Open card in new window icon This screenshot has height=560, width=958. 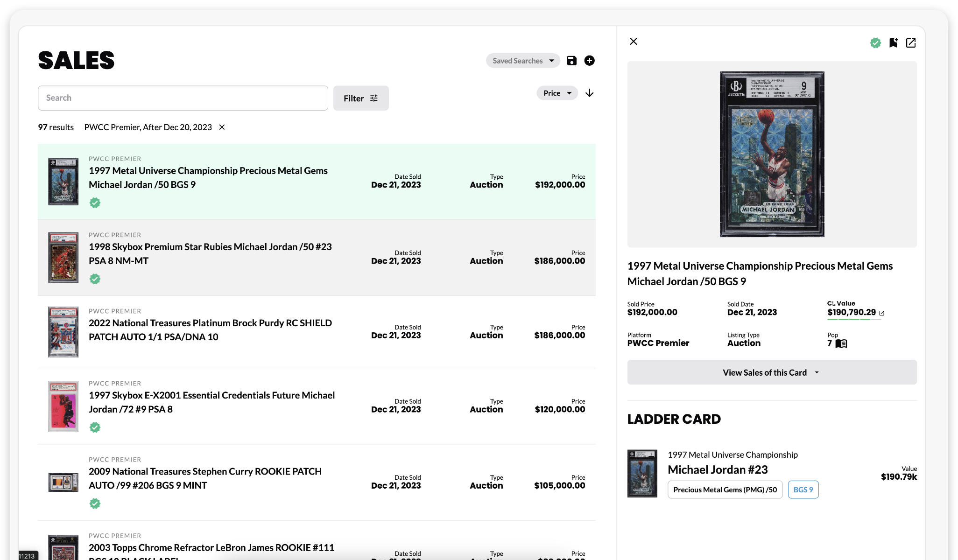click(x=911, y=43)
